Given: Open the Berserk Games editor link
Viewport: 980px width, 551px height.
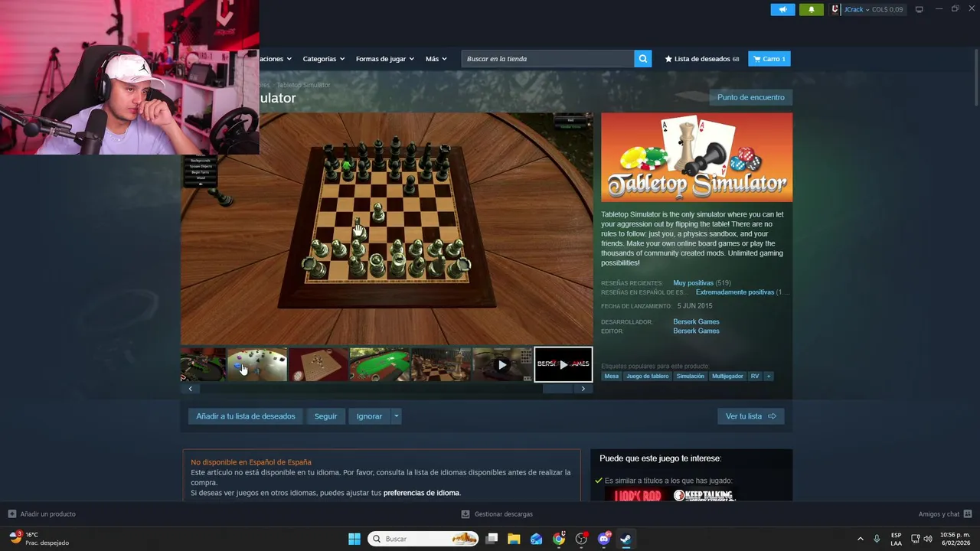Looking at the screenshot, I should [696, 331].
